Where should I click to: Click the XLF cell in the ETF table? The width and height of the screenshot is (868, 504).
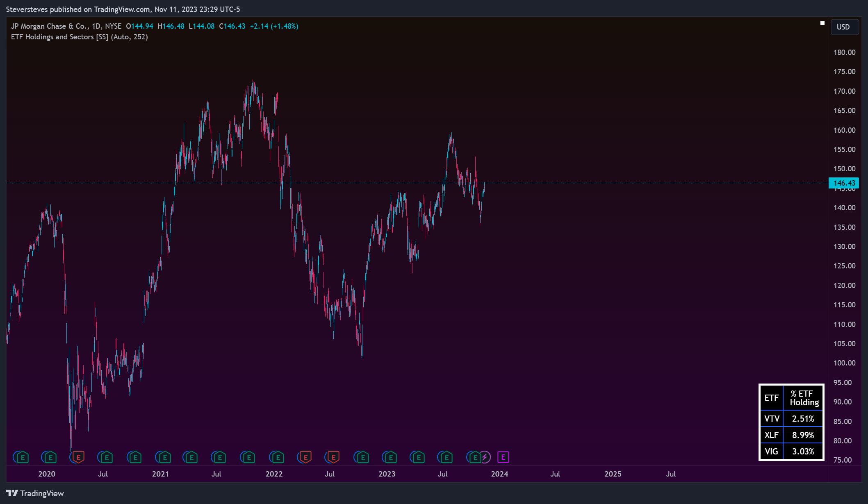pyautogui.click(x=772, y=435)
